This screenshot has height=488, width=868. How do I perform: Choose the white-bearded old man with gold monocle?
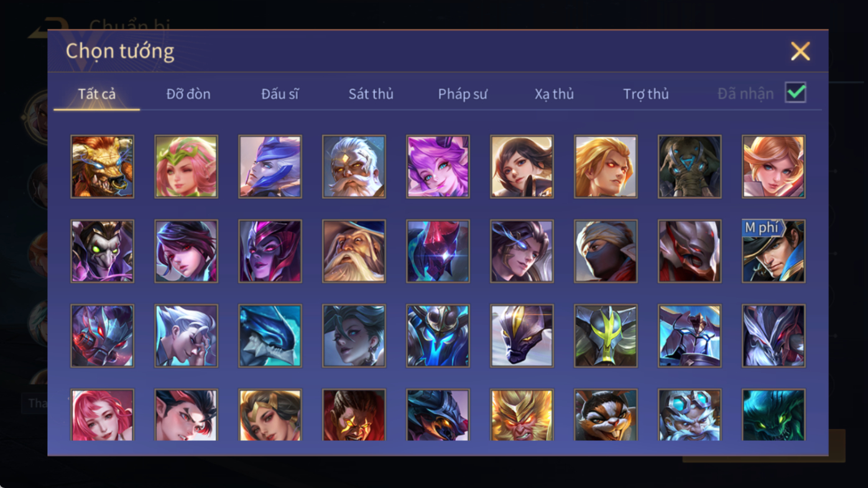[x=354, y=167]
